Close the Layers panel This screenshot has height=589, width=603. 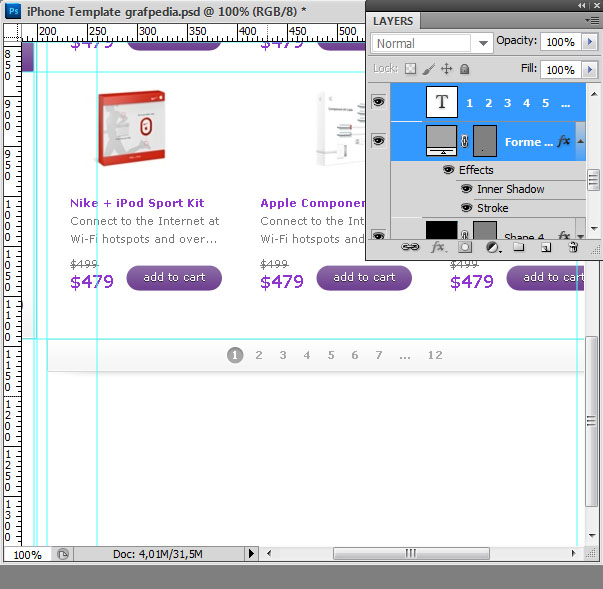pyautogui.click(x=596, y=5)
